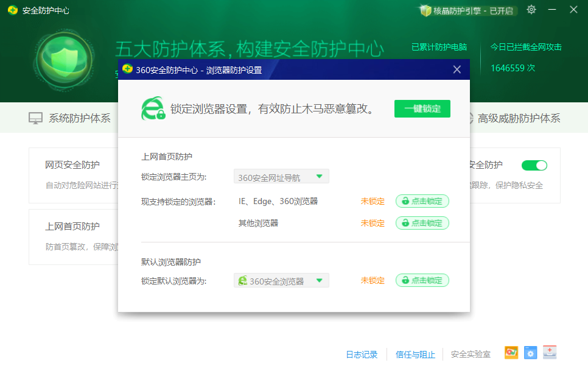Open 日志记录 link

tap(362, 355)
